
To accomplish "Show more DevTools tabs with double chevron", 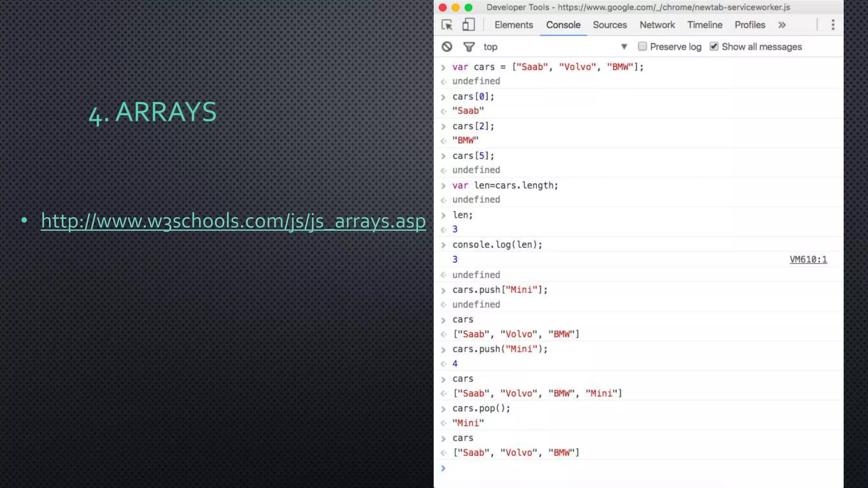I will click(x=782, y=25).
